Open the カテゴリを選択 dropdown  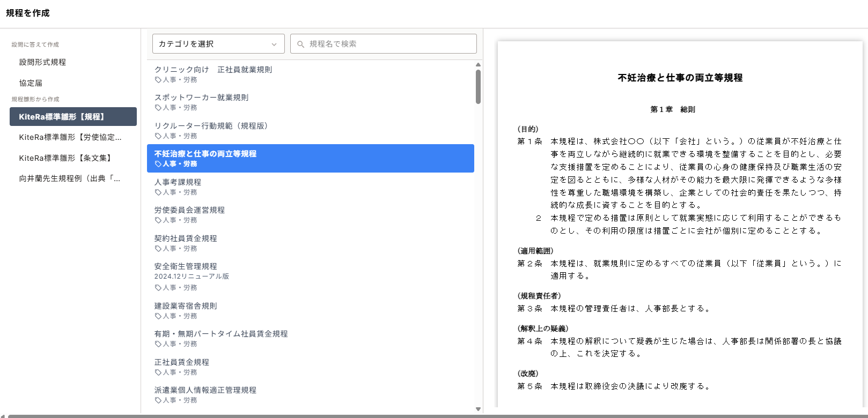pos(217,44)
